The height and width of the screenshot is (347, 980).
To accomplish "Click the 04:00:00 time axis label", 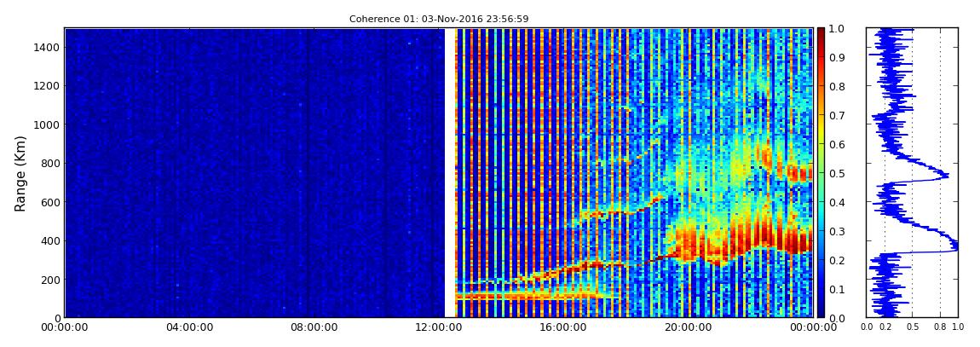I will coord(189,327).
